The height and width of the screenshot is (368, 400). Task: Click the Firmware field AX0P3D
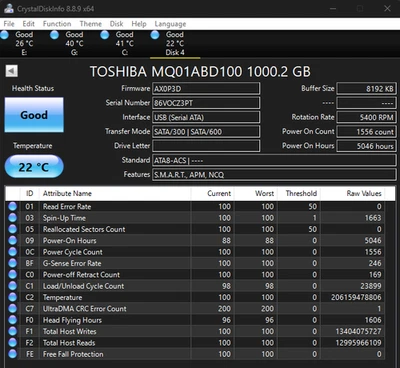(206, 89)
